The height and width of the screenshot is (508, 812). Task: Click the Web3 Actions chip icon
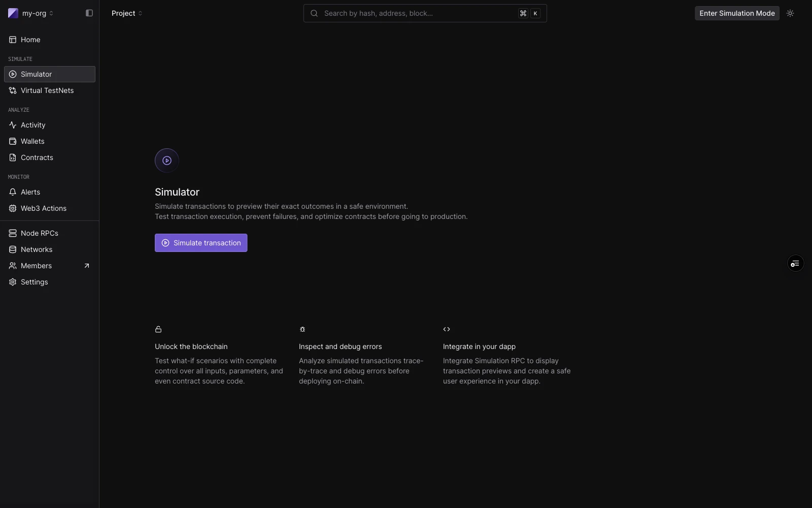pyautogui.click(x=13, y=208)
